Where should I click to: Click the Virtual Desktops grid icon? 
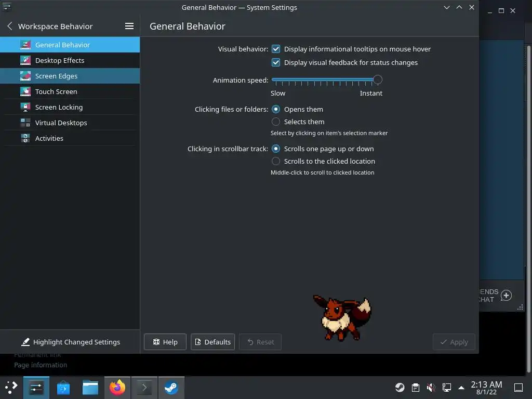coord(25,123)
